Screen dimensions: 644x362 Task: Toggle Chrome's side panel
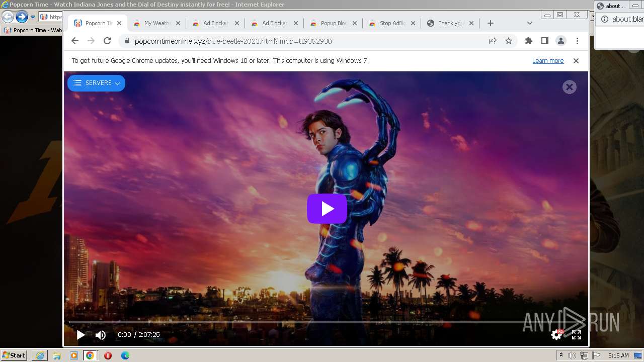[x=545, y=41]
